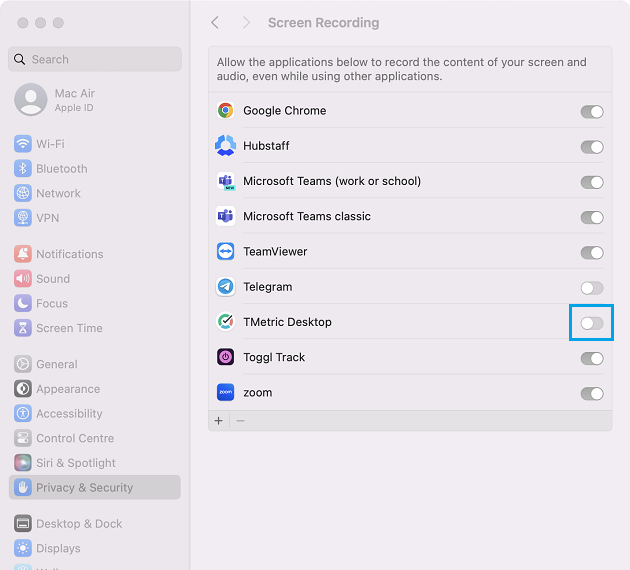Click the Appearance sidebar icon
Viewport: 630px width, 570px height.
(x=23, y=389)
